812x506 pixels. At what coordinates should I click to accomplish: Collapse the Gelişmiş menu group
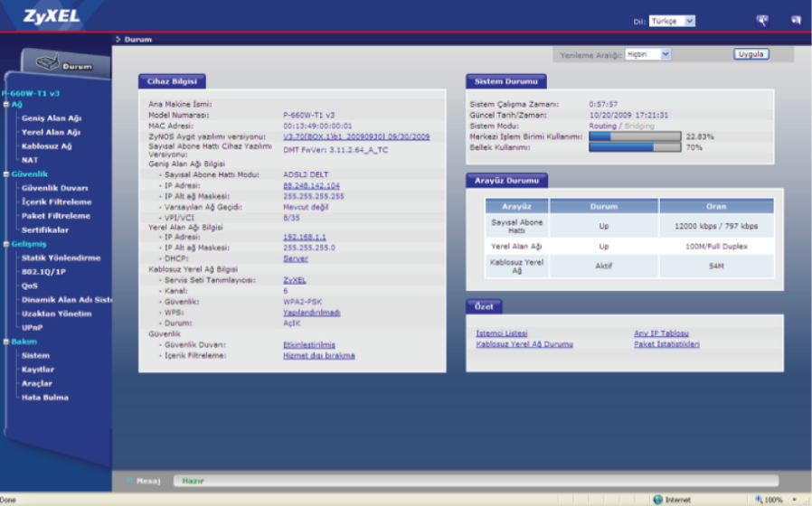click(x=5, y=244)
